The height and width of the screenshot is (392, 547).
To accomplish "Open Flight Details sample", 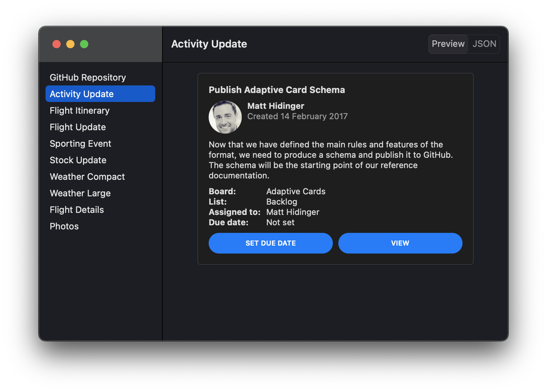I will click(x=100, y=210).
